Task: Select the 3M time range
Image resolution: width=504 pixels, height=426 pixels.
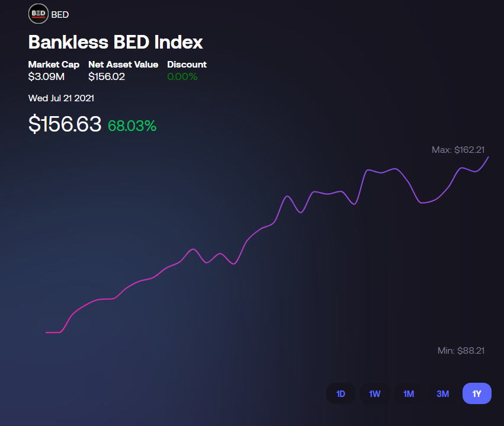Action: (x=443, y=393)
